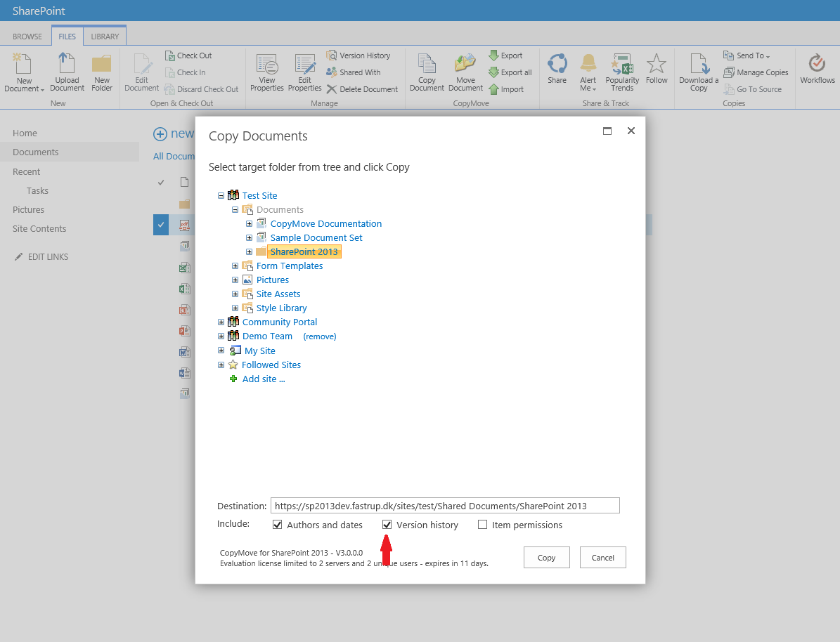Open Pictures in left navigation
840x642 pixels.
[x=28, y=210]
